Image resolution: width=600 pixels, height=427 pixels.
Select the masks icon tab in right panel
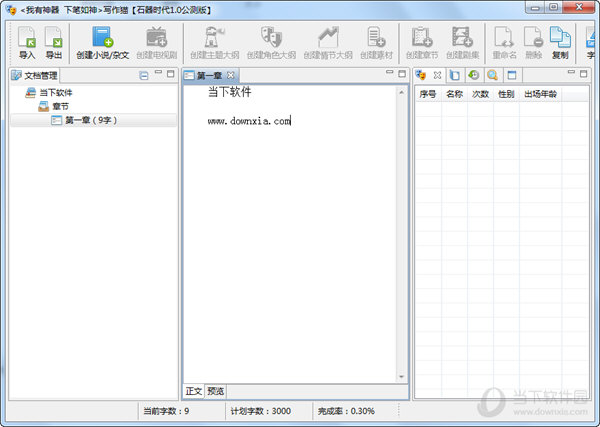(421, 75)
